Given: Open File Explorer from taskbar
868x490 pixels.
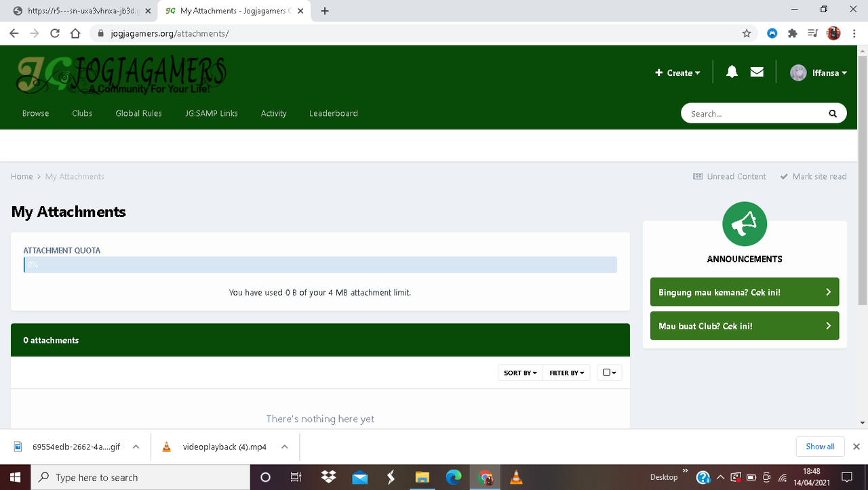Looking at the screenshot, I should [422, 477].
